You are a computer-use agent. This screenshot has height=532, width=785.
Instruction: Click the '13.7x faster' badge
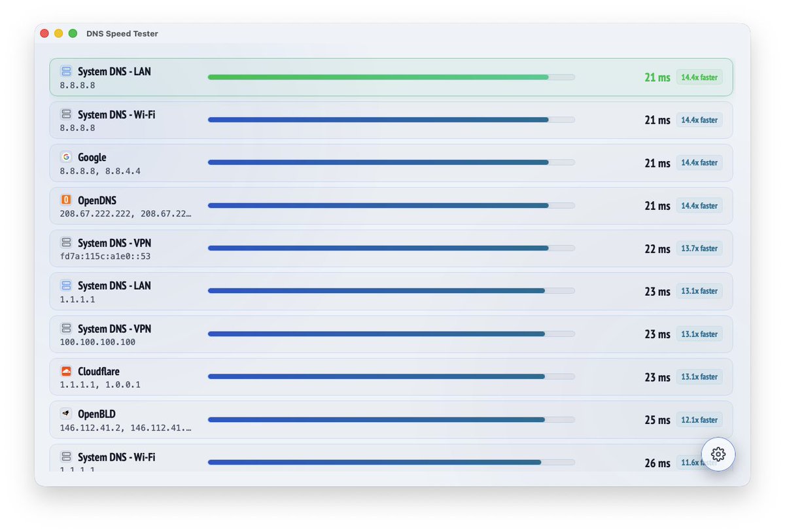[699, 248]
